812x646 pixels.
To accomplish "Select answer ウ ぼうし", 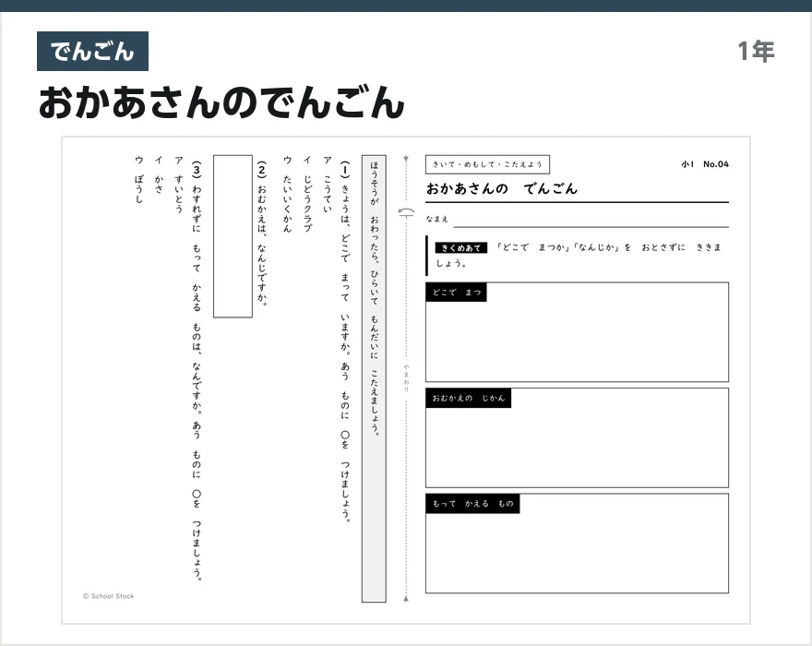I will [x=138, y=179].
